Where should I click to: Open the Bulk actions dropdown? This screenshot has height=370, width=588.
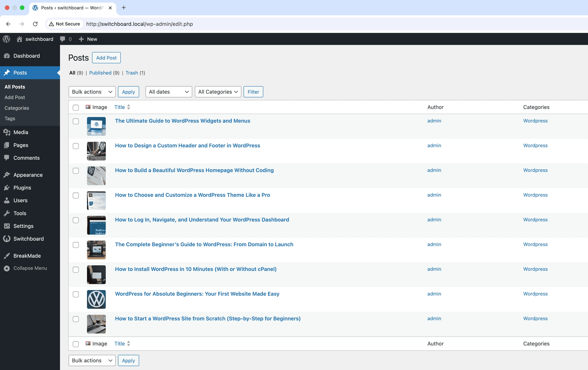click(x=92, y=92)
